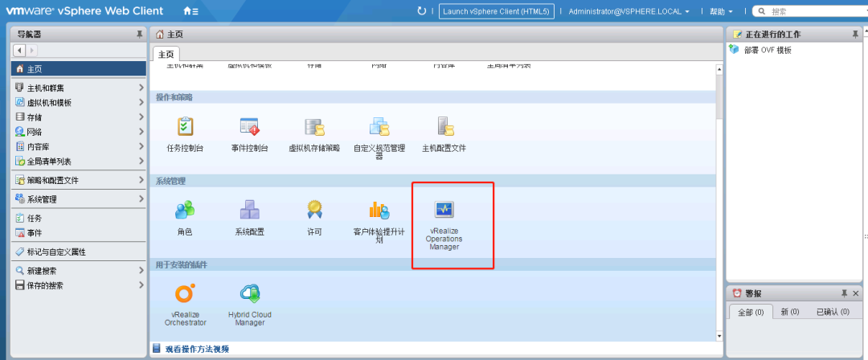Open the 许可 icon

pos(314,210)
